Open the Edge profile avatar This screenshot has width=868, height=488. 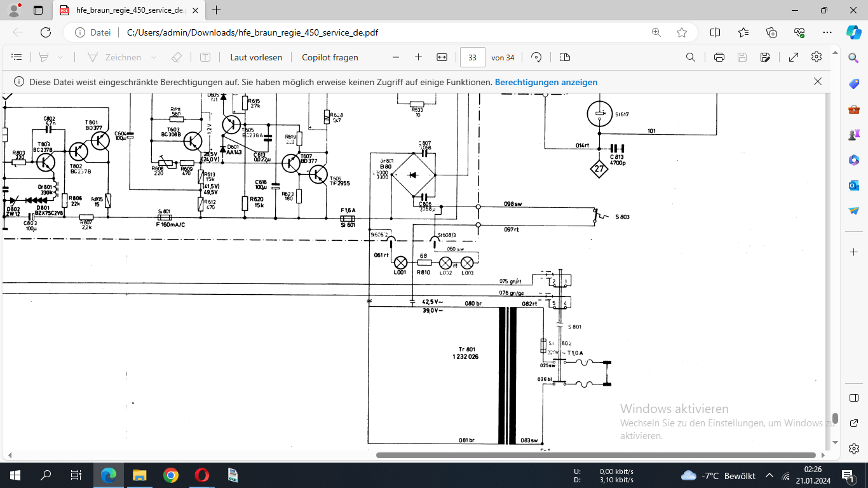point(14,10)
